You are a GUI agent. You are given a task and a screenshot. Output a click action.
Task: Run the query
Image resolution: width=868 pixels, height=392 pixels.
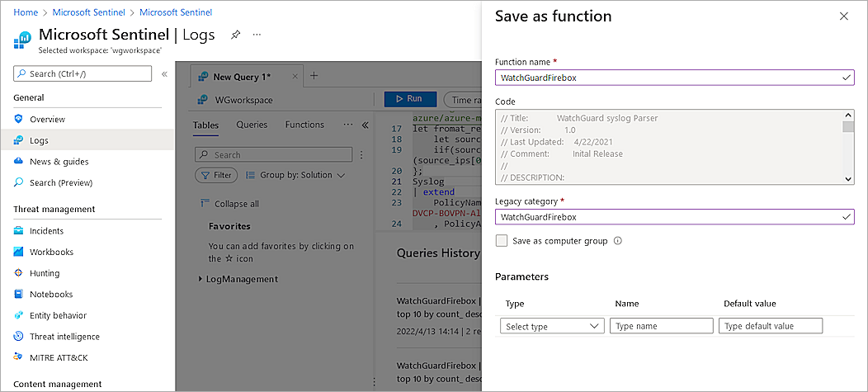pos(410,99)
